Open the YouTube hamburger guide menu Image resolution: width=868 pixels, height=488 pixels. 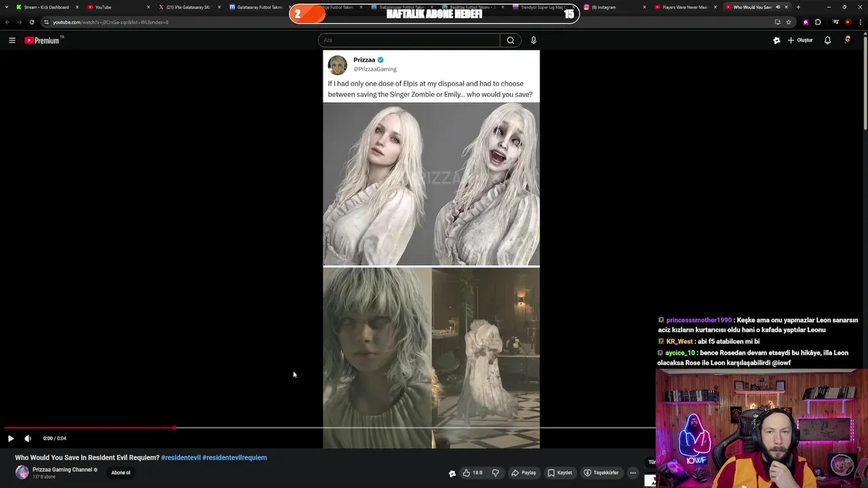[12, 41]
